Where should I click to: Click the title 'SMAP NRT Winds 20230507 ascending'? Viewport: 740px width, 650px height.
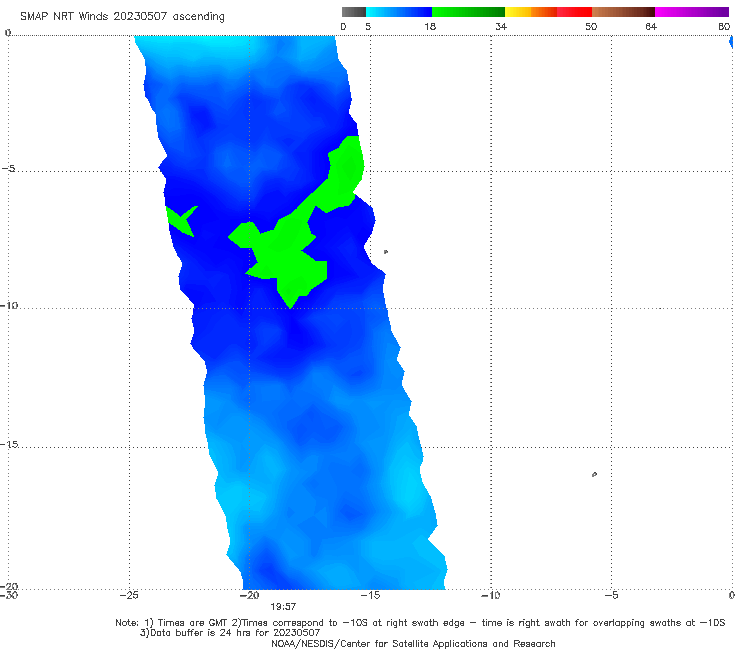point(122,17)
